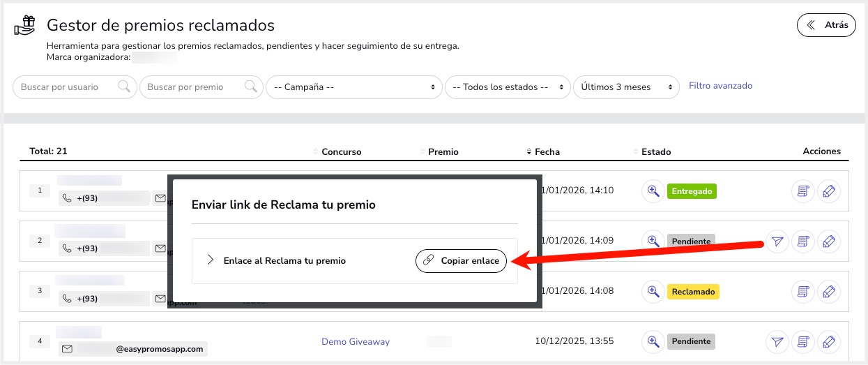Click the send link icon in row 2
The height and width of the screenshot is (365, 868).
click(x=777, y=241)
